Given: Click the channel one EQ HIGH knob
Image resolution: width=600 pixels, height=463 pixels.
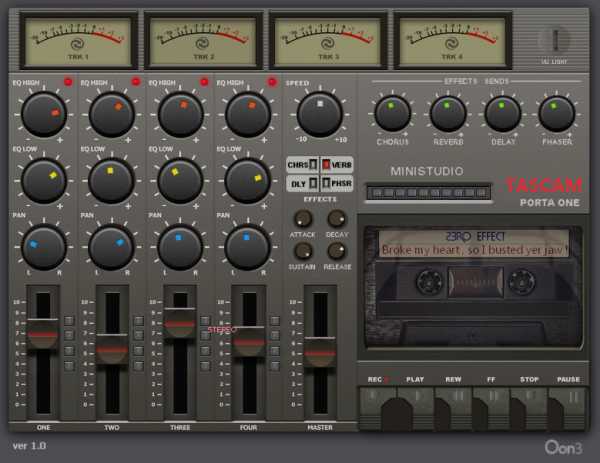Looking at the screenshot, I should [x=44, y=114].
